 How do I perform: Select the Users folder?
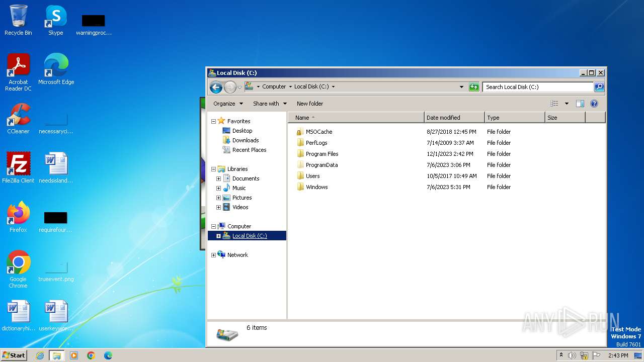[312, 176]
